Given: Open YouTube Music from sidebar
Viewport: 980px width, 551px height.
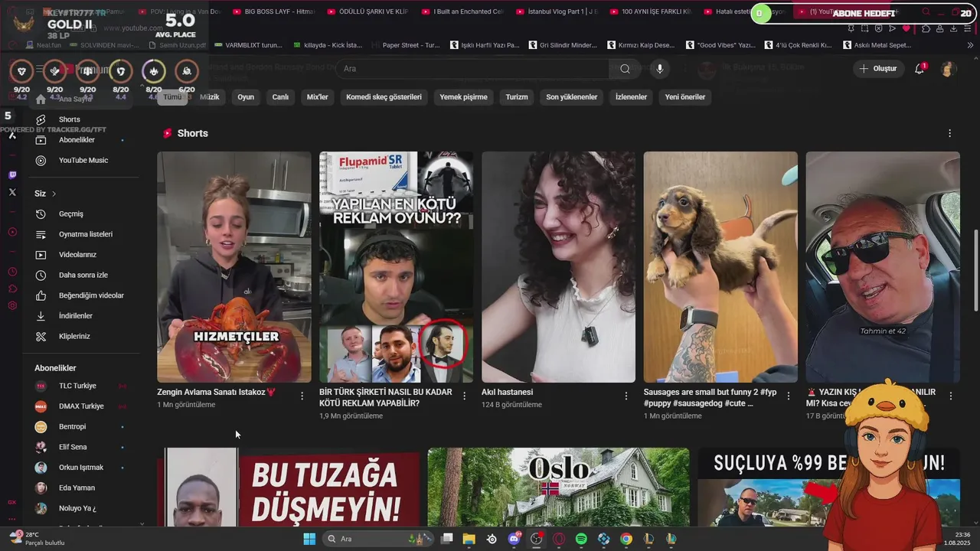Looking at the screenshot, I should coord(84,160).
